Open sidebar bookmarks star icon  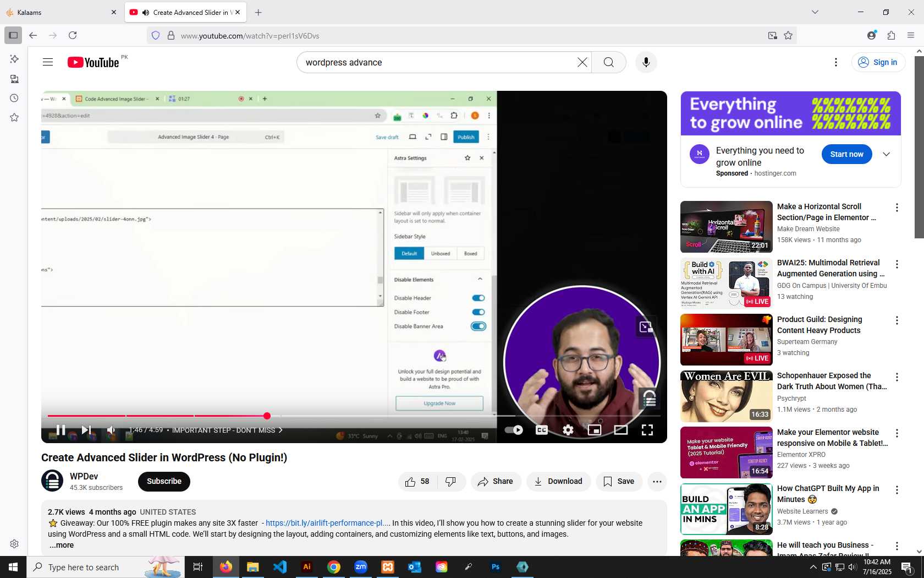pyautogui.click(x=14, y=117)
